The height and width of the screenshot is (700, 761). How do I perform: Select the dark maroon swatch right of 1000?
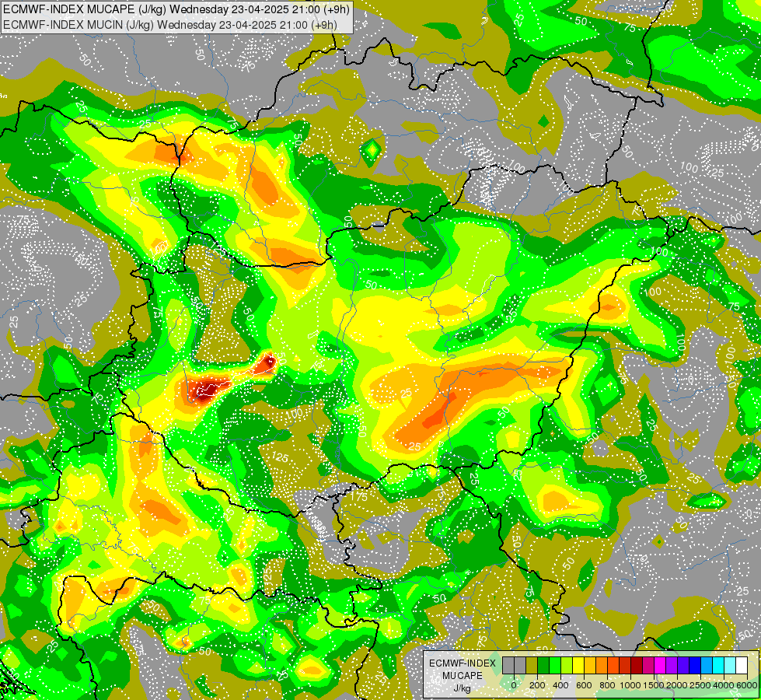[x=637, y=666]
